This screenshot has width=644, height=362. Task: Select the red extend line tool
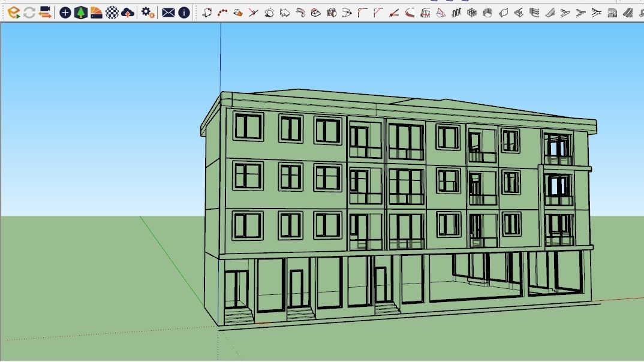click(x=393, y=13)
